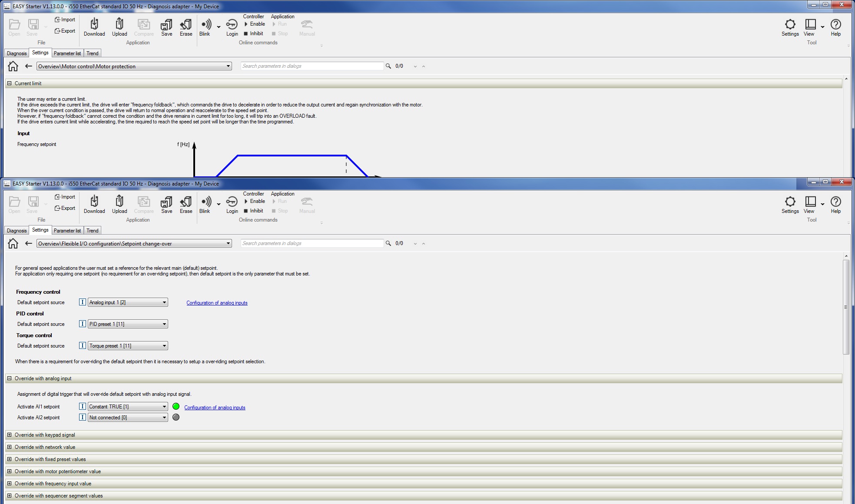Screen dimensions: 855x504
Task: Click Login key icon in Setpoint change-over window
Action: point(232,202)
